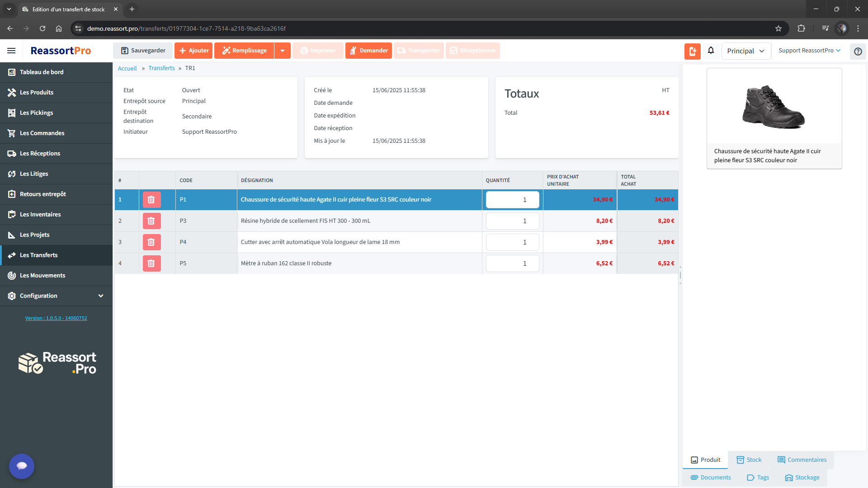Image resolution: width=868 pixels, height=488 pixels.
Task: Delete row P1 with trash icon
Action: tap(151, 200)
